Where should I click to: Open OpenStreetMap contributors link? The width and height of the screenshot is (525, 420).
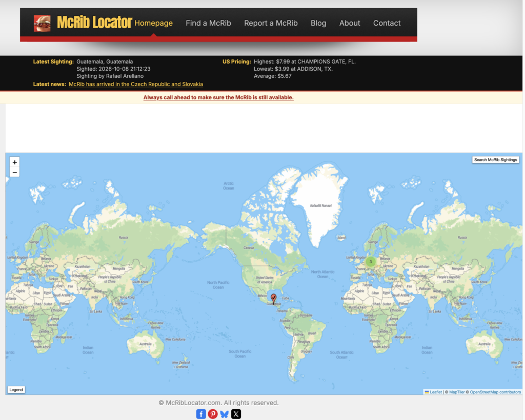pyautogui.click(x=495, y=392)
